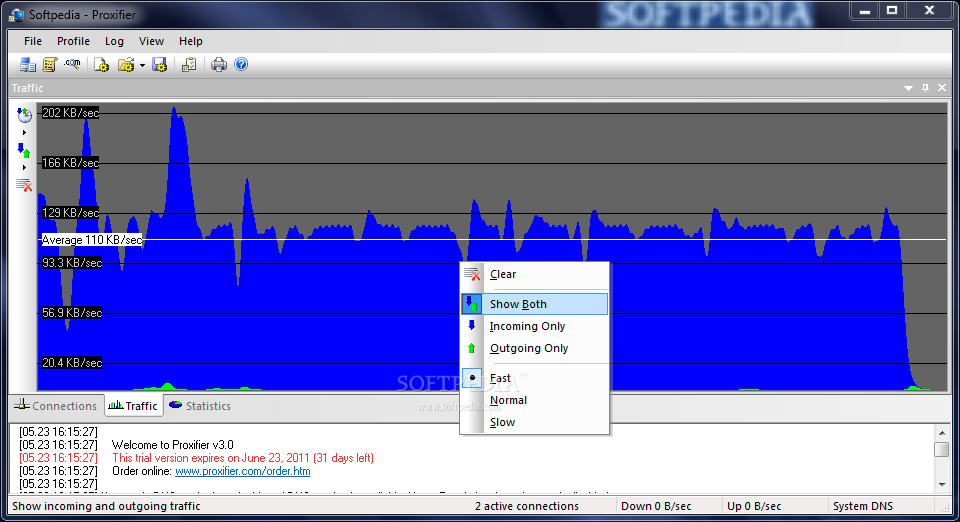Open help via blue question mark icon
This screenshot has width=960, height=522.
241,64
